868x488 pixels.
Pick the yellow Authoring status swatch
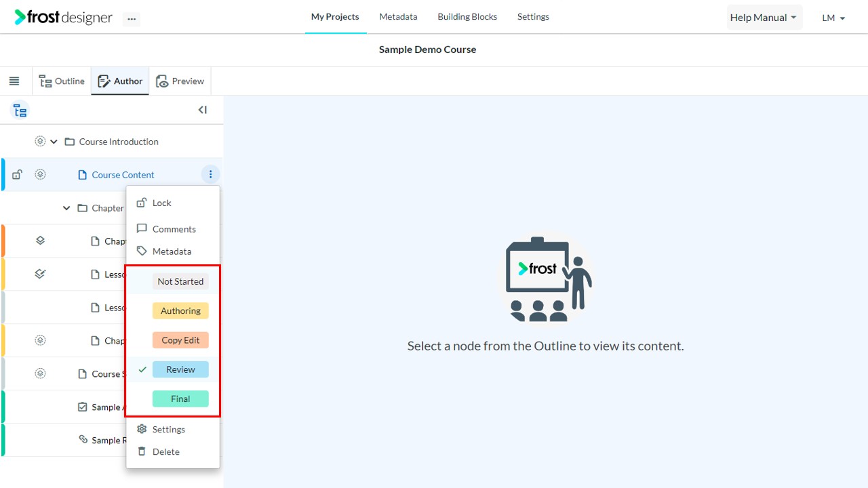[x=180, y=310]
